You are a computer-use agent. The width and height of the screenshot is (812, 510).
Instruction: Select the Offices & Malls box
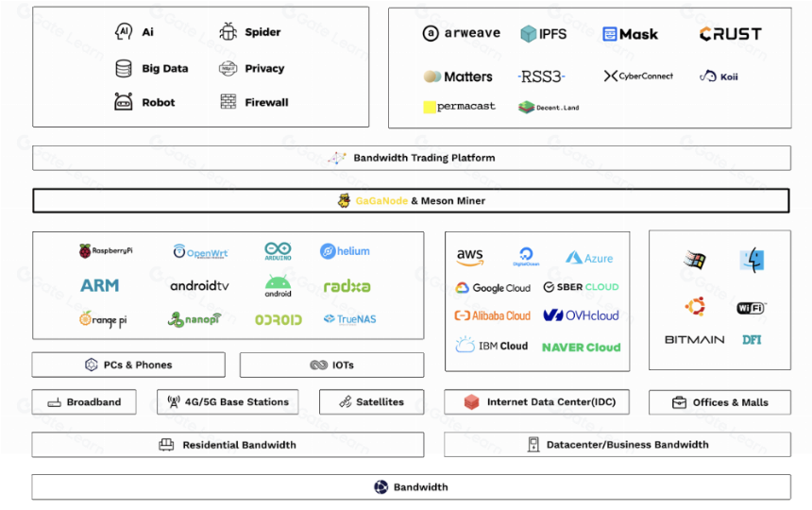[719, 403]
